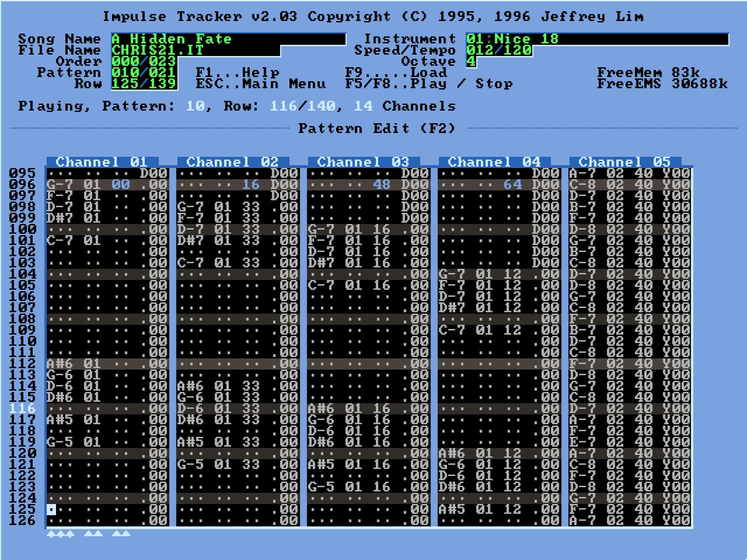Select the D#6 note in Channel 04 row 123
This screenshot has width=747, height=560.
(453, 487)
